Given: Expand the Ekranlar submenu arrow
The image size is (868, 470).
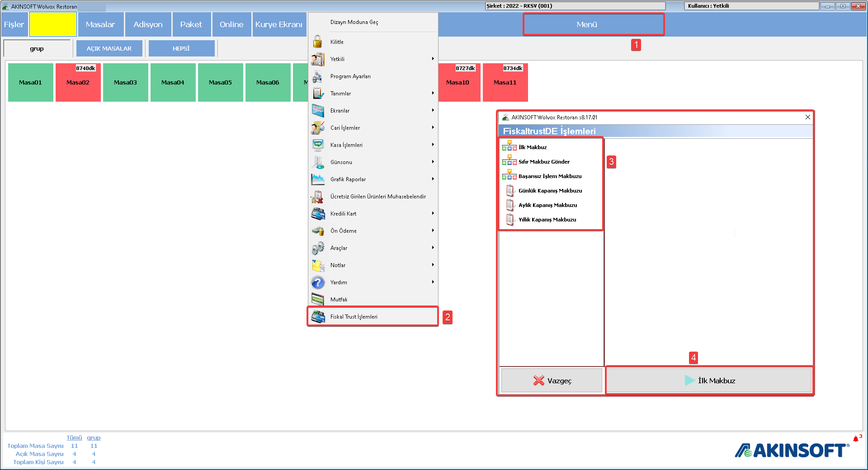Looking at the screenshot, I should click(x=433, y=110).
